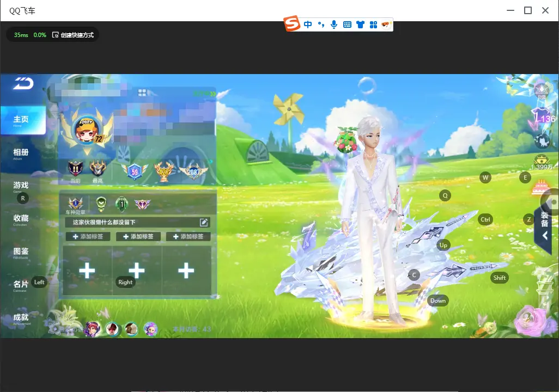Click the red-hat visitor avatar
This screenshot has width=559, height=392.
coord(112,328)
